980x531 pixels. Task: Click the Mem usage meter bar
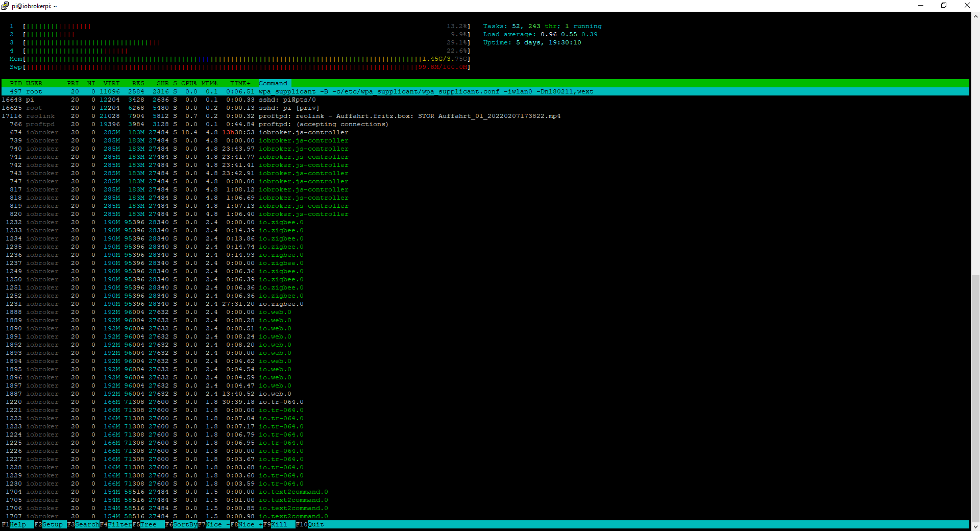point(247,59)
